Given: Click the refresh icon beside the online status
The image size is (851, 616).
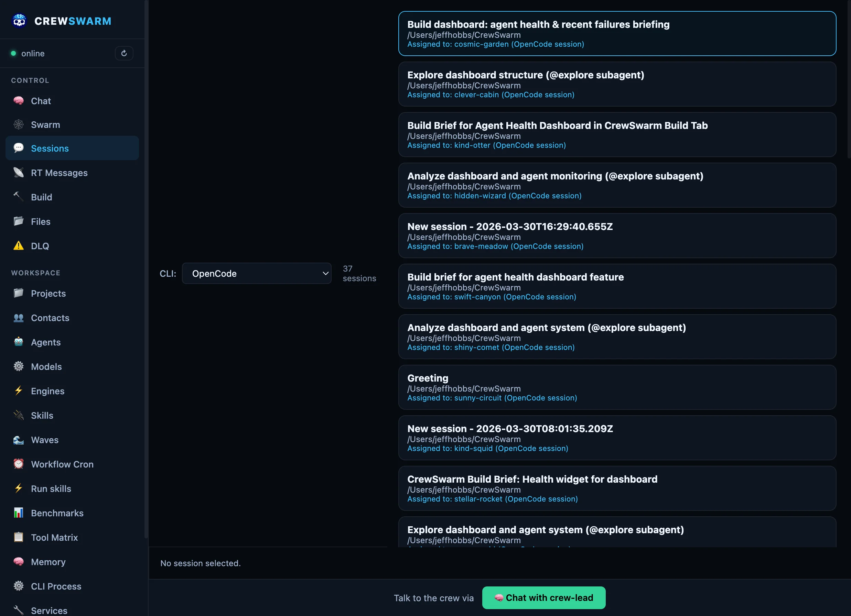Looking at the screenshot, I should tap(124, 53).
